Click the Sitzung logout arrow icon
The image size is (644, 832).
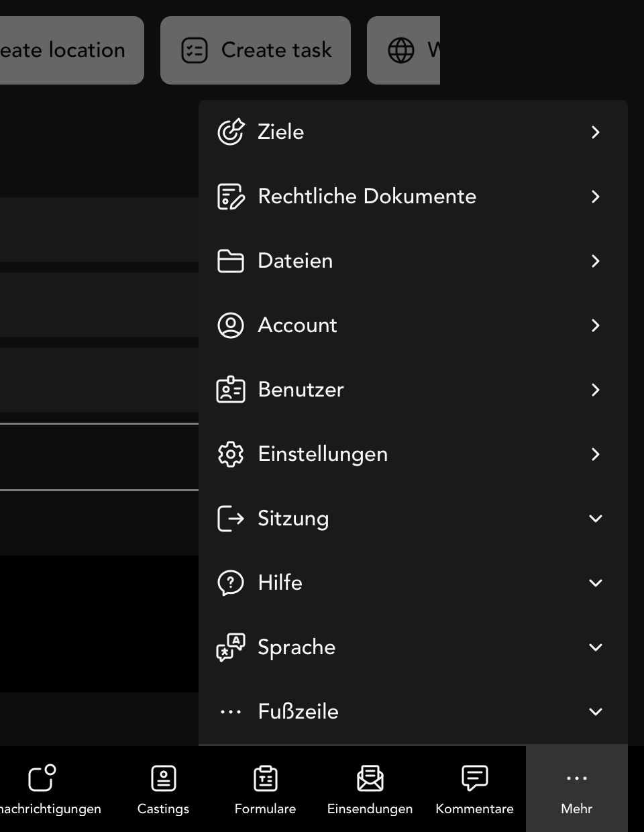pos(231,519)
